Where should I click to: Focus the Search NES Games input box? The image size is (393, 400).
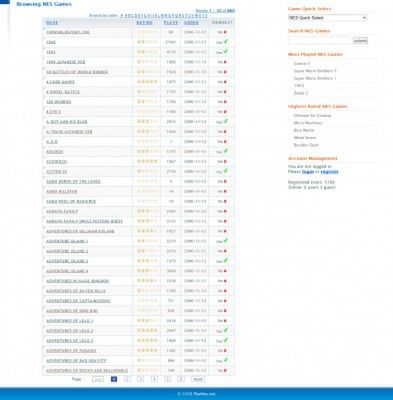tap(319, 41)
